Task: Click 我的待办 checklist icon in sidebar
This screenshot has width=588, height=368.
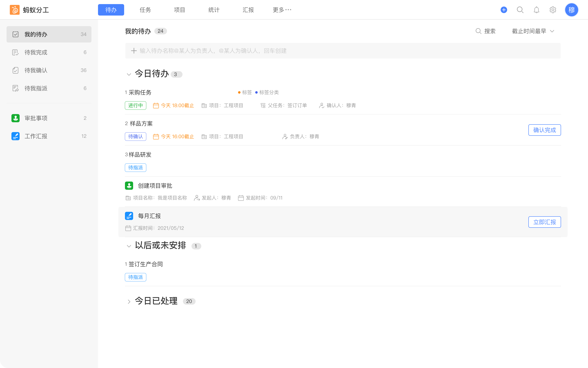Action: coord(16,34)
